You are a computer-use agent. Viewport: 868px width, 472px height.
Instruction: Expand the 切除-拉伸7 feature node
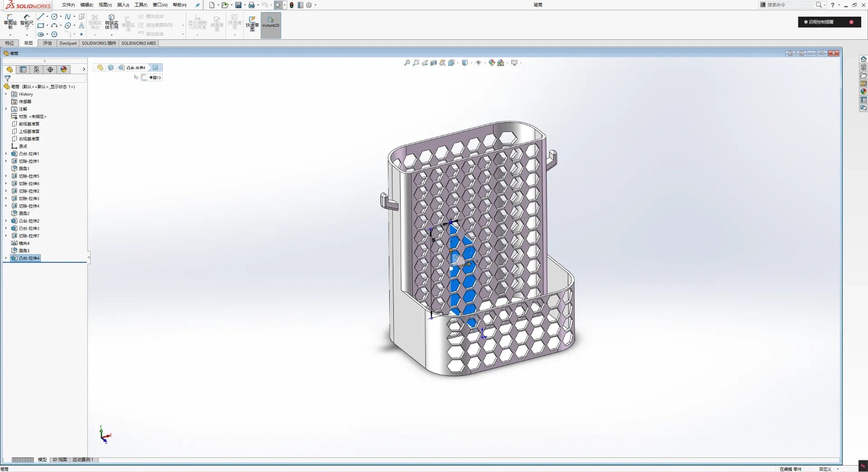6,236
